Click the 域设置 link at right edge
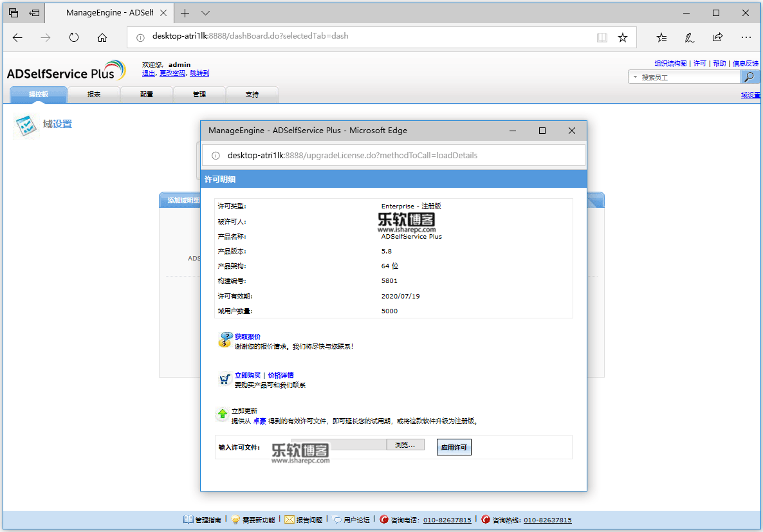This screenshot has width=763, height=532. [x=750, y=95]
